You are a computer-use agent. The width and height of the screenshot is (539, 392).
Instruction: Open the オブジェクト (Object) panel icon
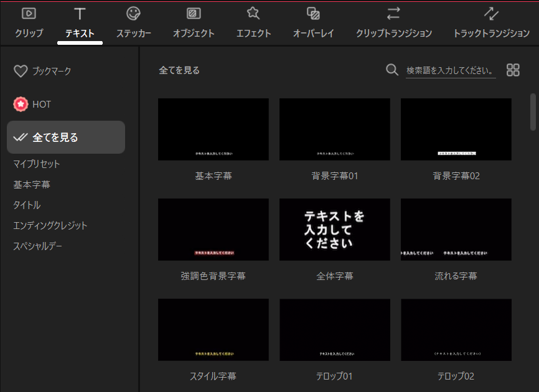[194, 14]
